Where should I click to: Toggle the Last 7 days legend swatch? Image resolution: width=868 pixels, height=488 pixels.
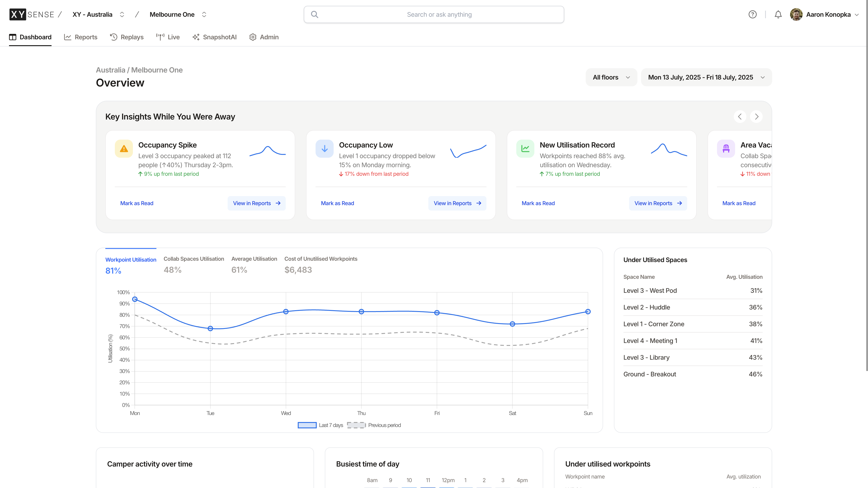307,425
